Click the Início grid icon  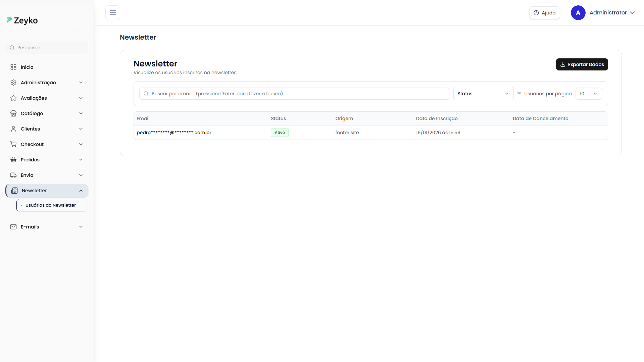[13, 67]
